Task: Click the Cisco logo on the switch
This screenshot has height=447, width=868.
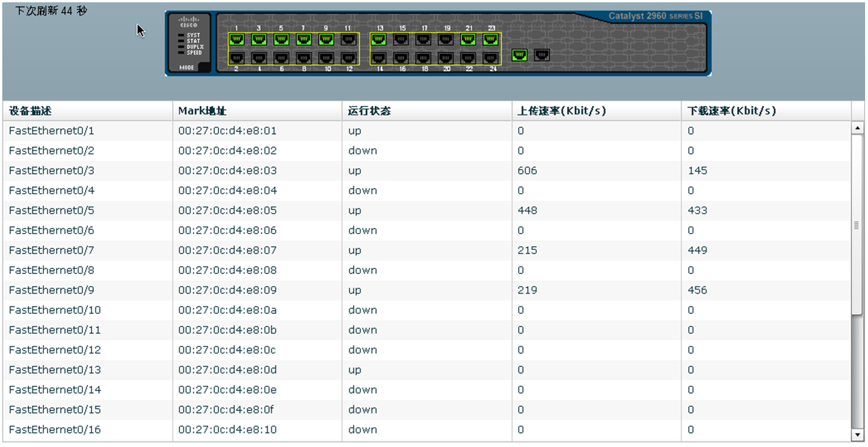Action: click(x=189, y=23)
